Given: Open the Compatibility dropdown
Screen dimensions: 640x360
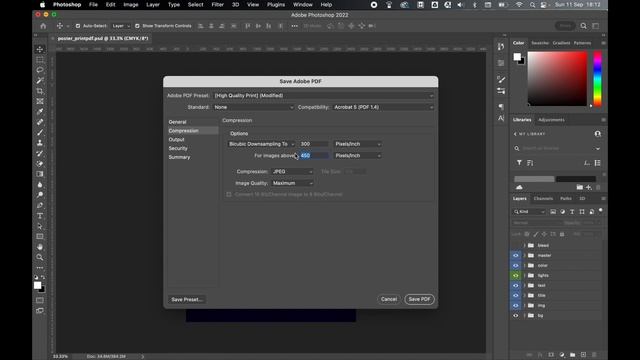Looking at the screenshot, I should tap(383, 107).
